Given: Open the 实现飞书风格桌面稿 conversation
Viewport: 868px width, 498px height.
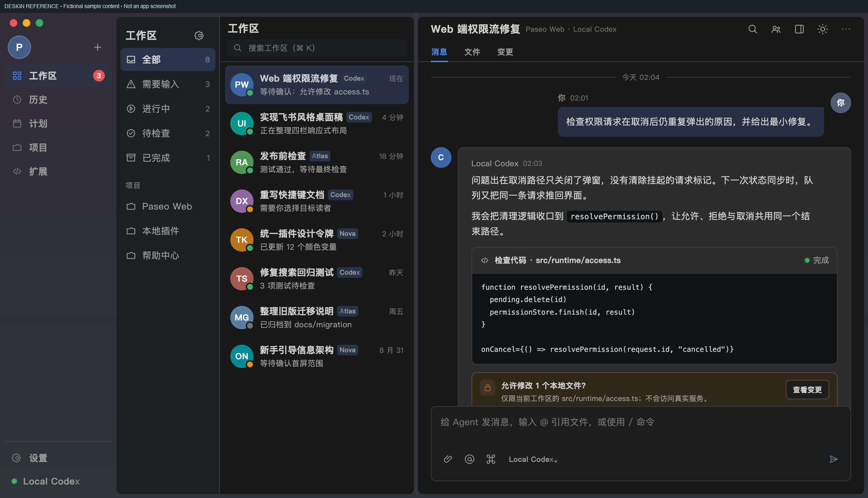Looking at the screenshot, I should coord(317,124).
